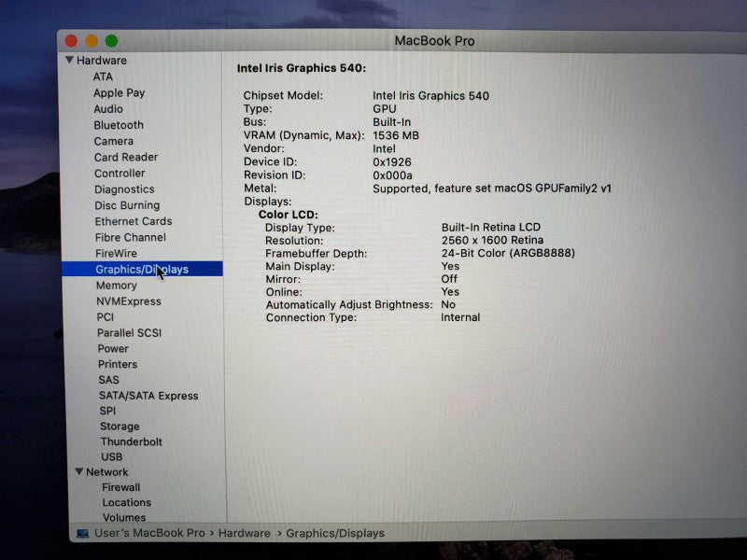747x560 pixels.
Task: Open Locations under Network
Action: click(x=127, y=502)
